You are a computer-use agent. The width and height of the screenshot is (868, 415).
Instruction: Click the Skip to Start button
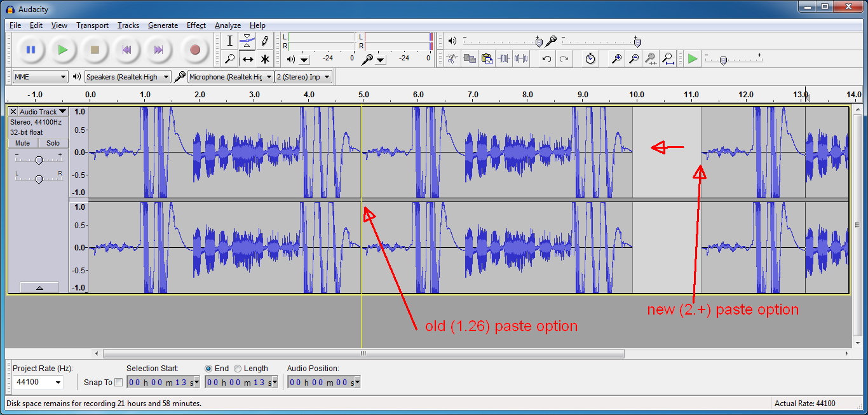tap(126, 50)
